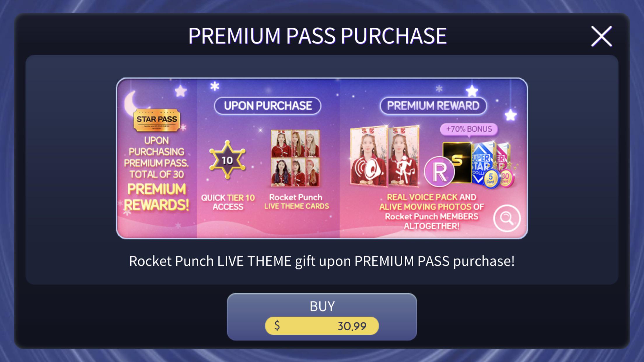Viewport: 644px width, 362px height.
Task: Close the Premium Pass Purchase dialog
Action: (601, 36)
